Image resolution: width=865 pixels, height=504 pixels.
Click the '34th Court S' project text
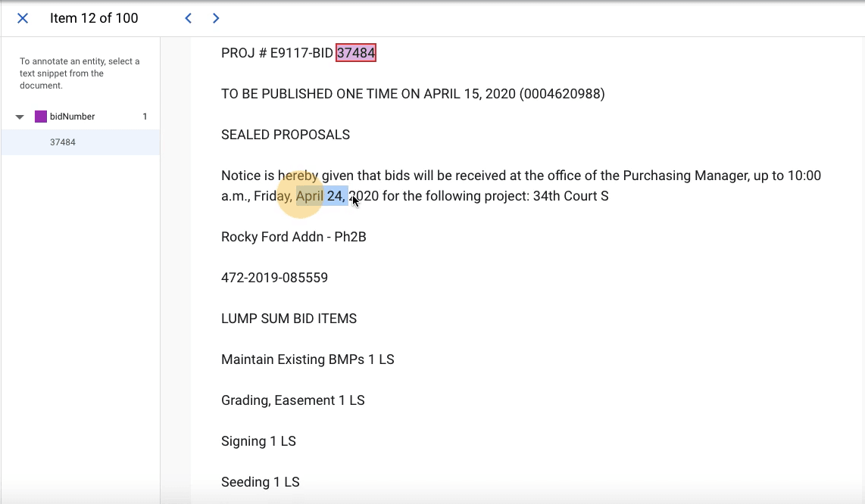(570, 196)
